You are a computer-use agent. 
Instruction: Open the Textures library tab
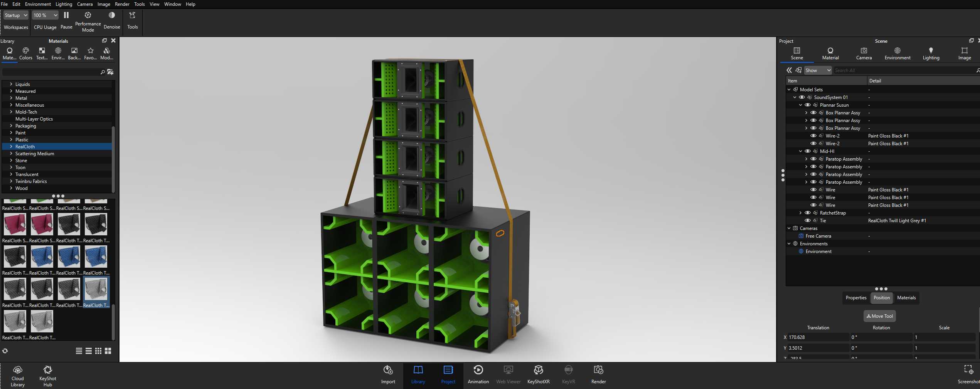42,54
